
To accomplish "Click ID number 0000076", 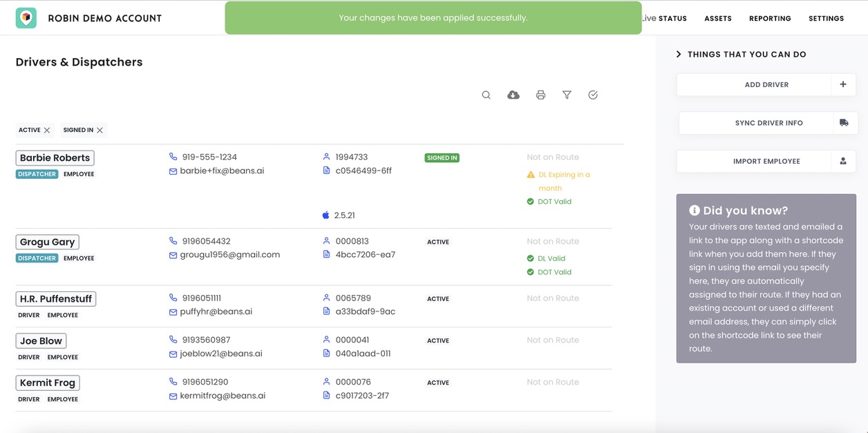I will pyautogui.click(x=353, y=382).
